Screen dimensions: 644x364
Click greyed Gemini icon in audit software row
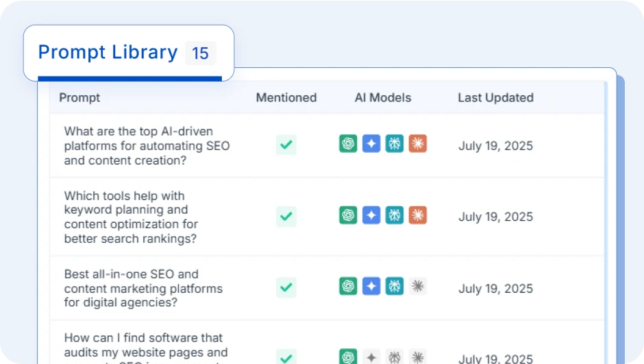371,356
